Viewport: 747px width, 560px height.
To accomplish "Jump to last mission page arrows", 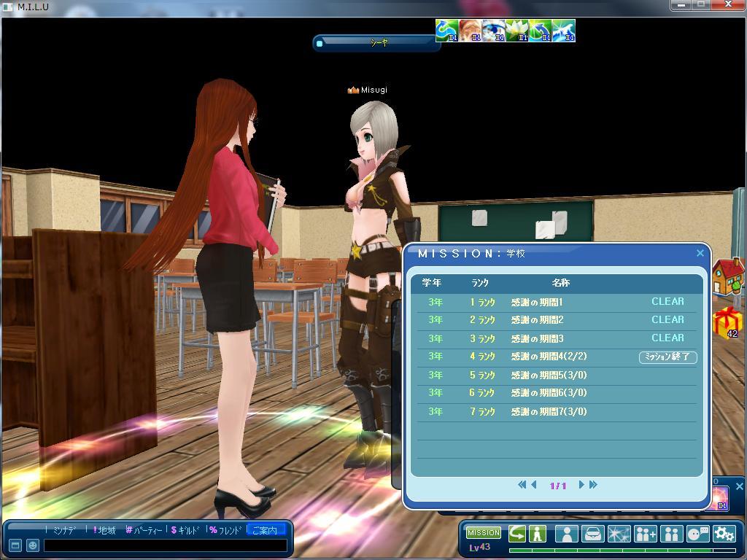I will coord(593,485).
